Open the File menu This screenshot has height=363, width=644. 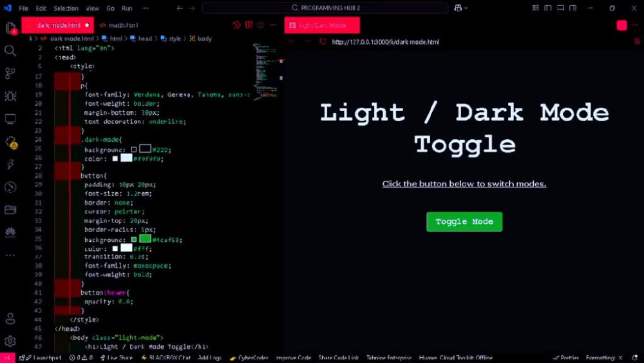point(23,8)
